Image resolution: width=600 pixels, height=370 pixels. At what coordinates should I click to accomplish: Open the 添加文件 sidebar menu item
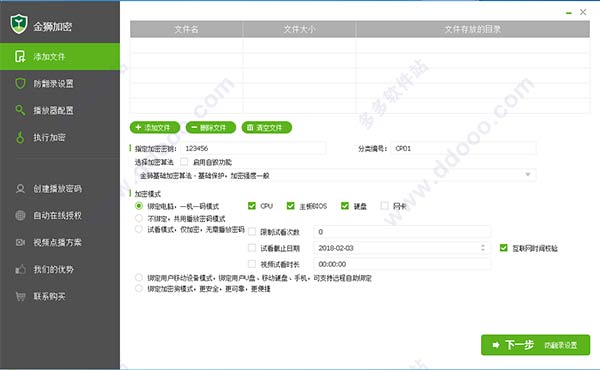click(x=60, y=57)
